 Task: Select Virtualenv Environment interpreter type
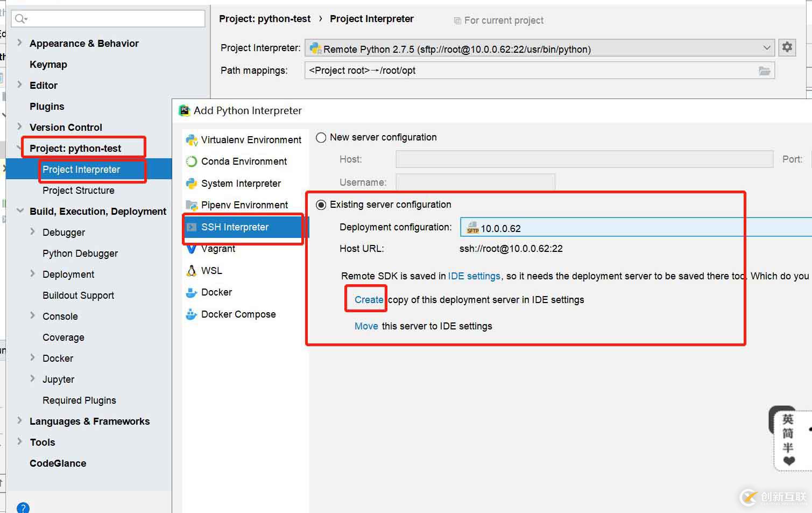pos(251,140)
